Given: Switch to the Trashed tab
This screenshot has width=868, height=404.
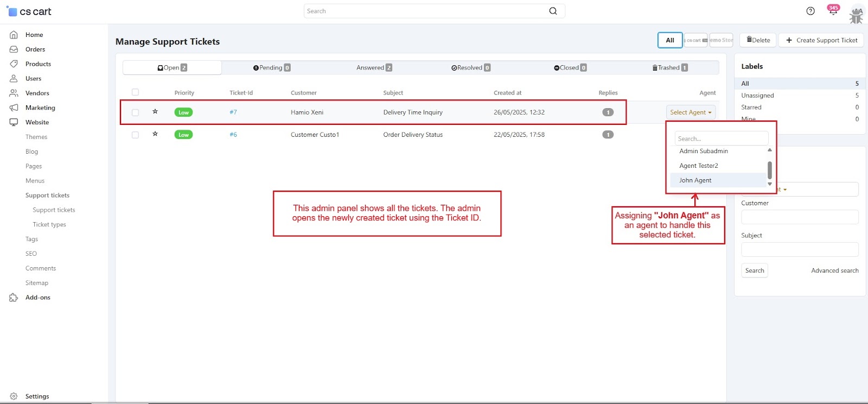Looking at the screenshot, I should [x=669, y=68].
